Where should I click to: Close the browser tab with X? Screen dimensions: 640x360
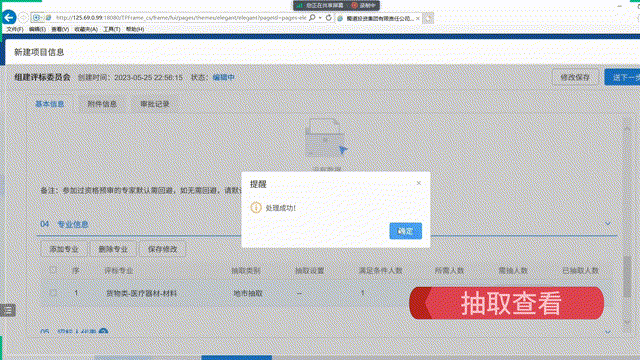coord(418,18)
